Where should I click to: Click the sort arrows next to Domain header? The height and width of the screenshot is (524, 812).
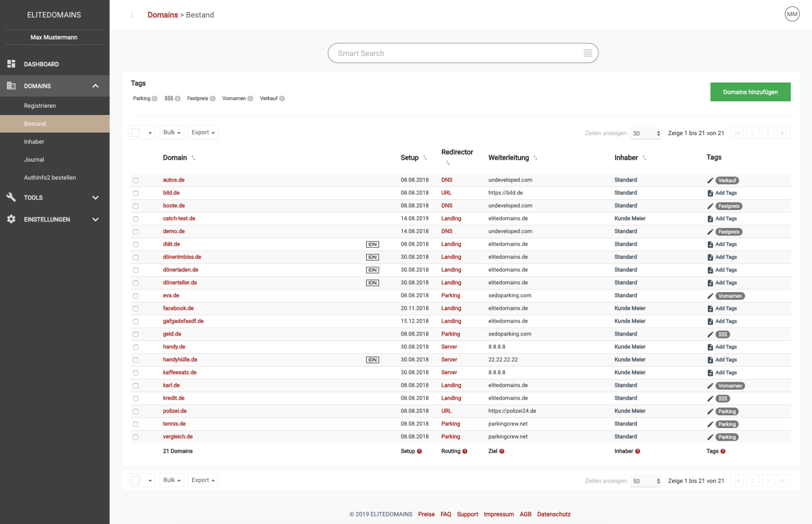tap(194, 158)
